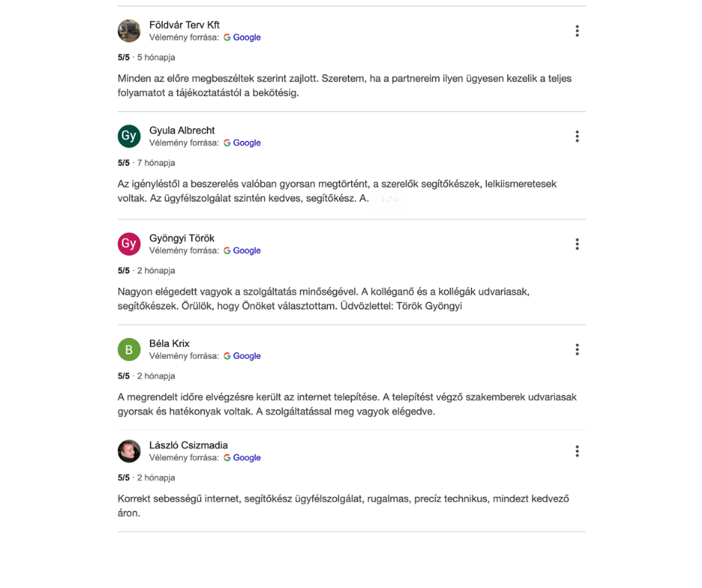
Task: Open three-dot menu on Béla Krix review
Action: pos(577,349)
